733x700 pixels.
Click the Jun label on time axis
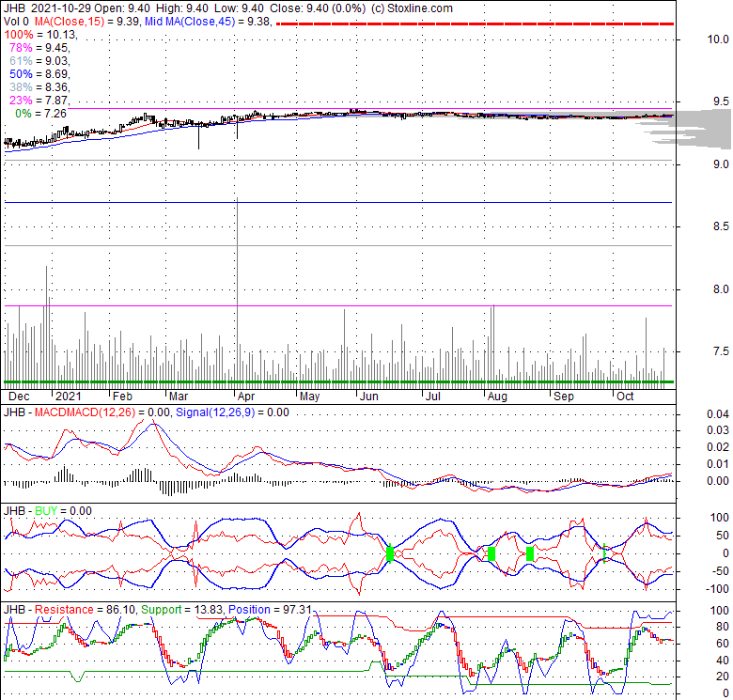click(x=368, y=397)
